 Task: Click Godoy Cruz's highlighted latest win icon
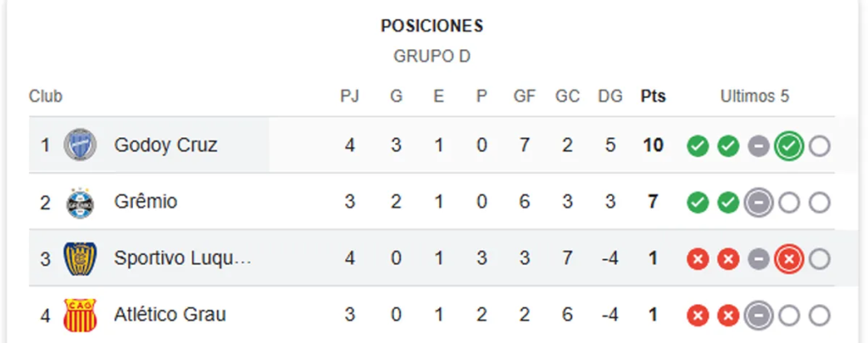click(x=789, y=146)
